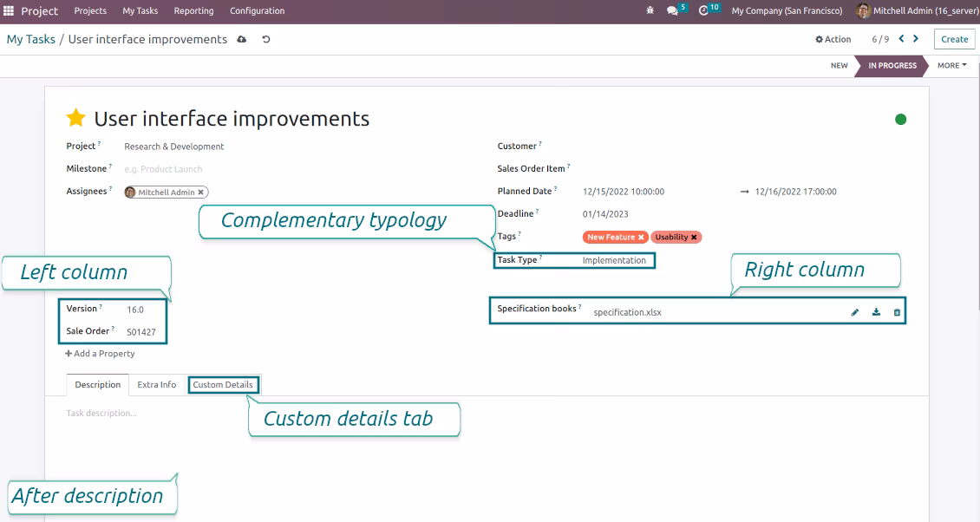Open the My Tasks menu
This screenshot has height=522, width=980.
[x=140, y=10]
